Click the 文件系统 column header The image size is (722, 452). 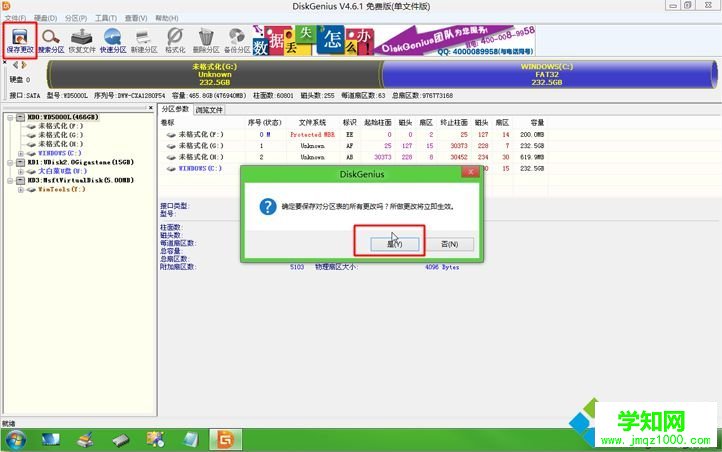(x=312, y=123)
